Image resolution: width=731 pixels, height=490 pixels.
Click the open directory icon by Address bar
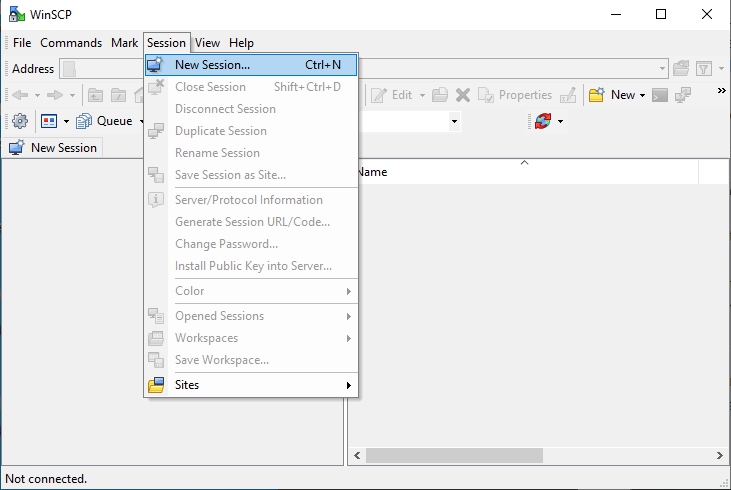tap(682, 69)
